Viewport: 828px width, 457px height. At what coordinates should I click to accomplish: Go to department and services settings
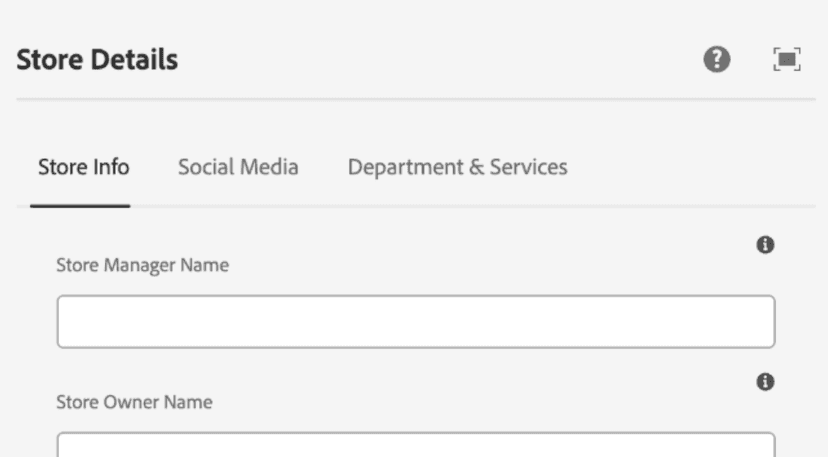[457, 167]
